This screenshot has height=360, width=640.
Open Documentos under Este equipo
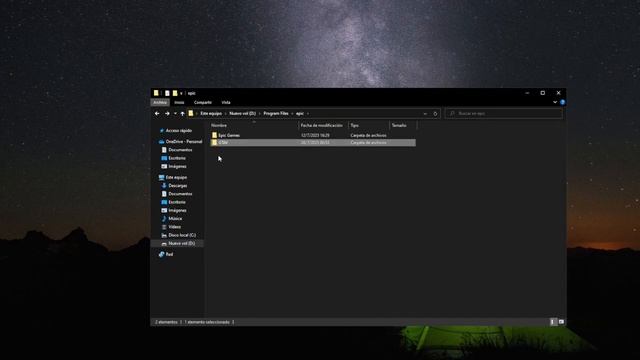(177, 194)
